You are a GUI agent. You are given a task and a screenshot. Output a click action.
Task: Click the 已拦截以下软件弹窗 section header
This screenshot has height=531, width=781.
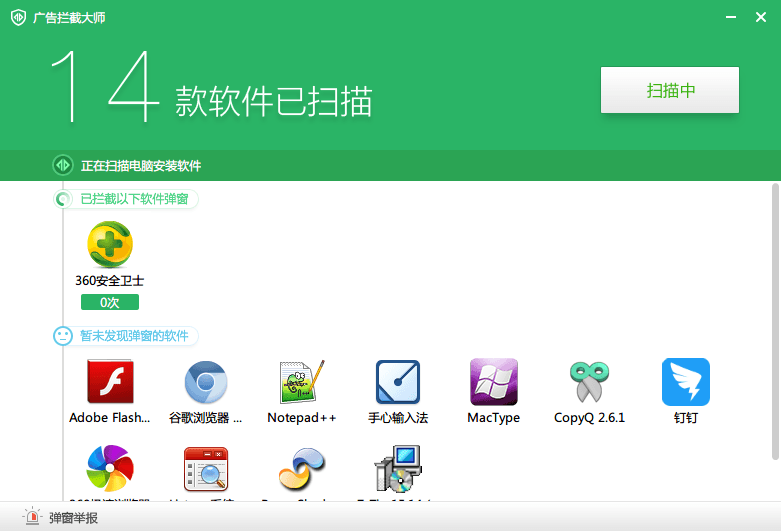coord(134,199)
